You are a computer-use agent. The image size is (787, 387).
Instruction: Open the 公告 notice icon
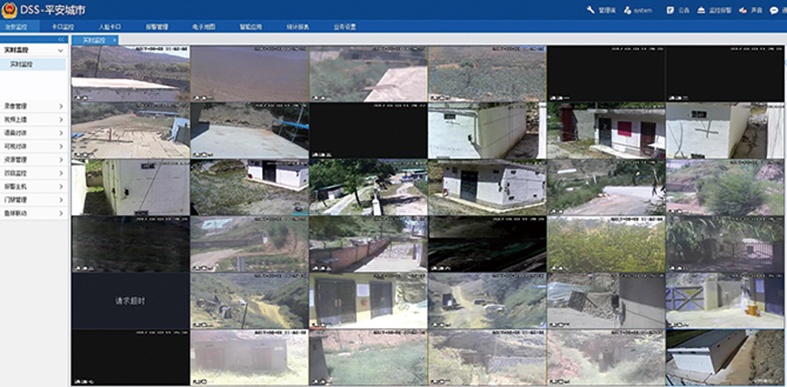(670, 10)
